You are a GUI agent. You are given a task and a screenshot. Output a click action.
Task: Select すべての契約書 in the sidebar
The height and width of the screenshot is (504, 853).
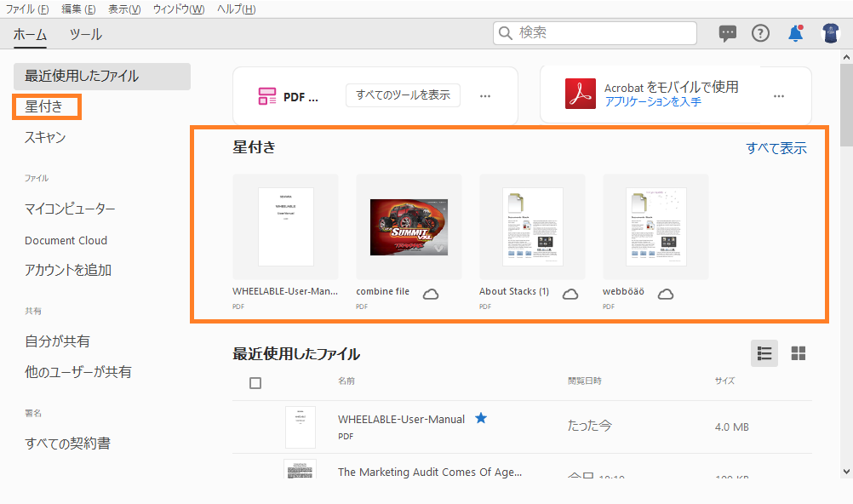click(x=67, y=444)
